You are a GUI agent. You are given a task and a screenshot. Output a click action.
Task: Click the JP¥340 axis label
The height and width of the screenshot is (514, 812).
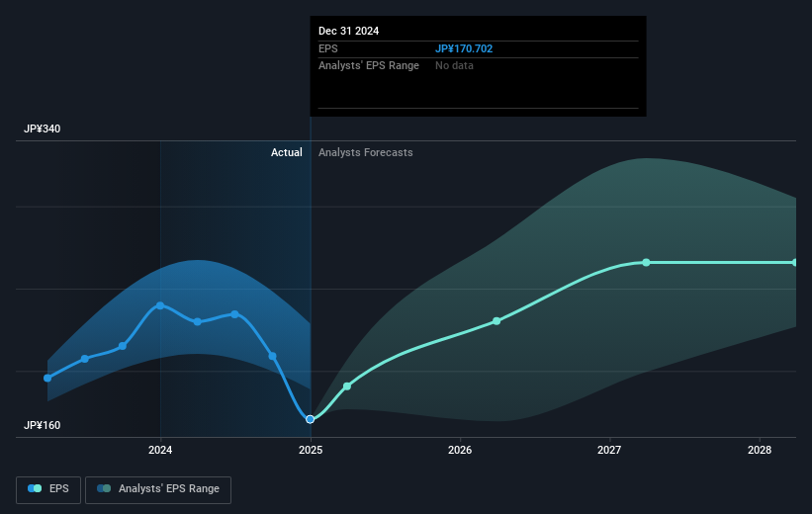tap(42, 128)
